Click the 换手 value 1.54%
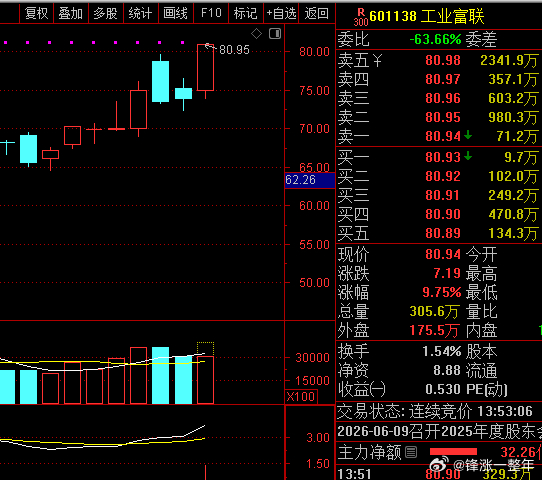The height and width of the screenshot is (480, 542). [442, 351]
